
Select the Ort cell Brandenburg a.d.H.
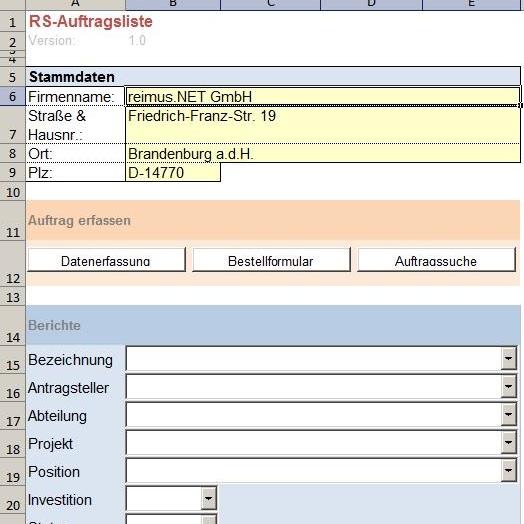click(323, 153)
